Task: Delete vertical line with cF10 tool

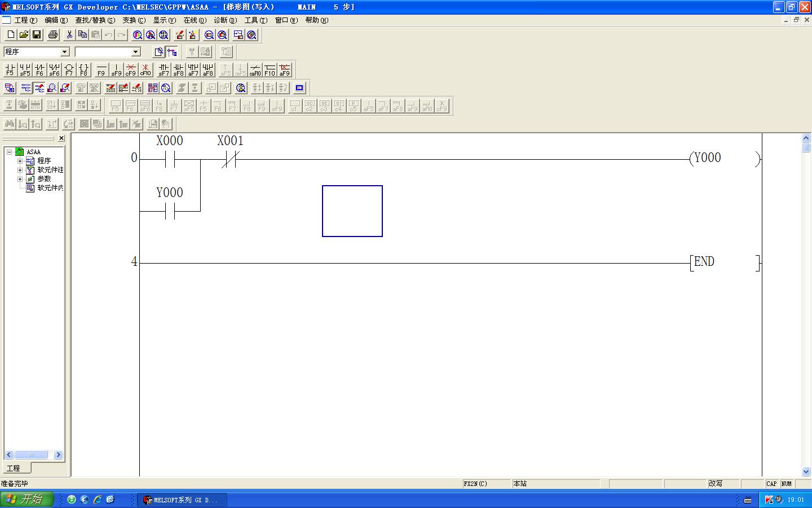Action: (x=145, y=69)
